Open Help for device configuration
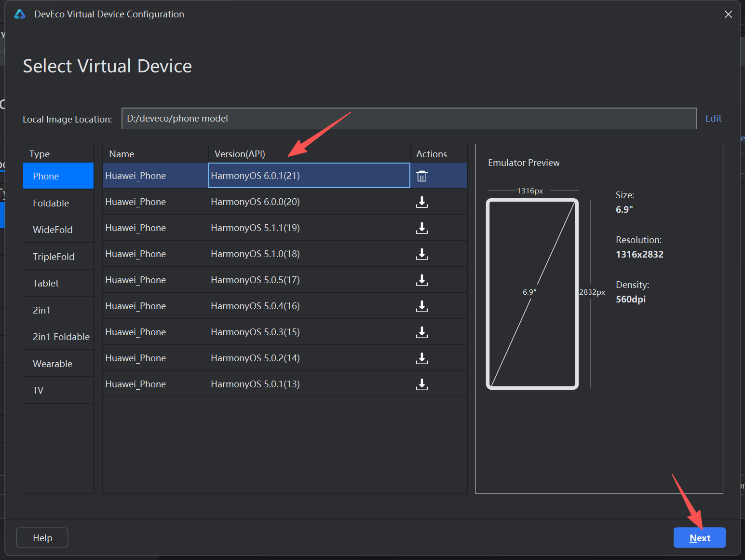This screenshot has width=745, height=560. 42,538
